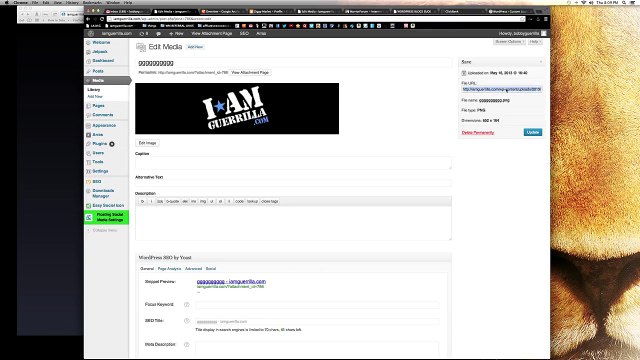
Task: Collapse the Save meta box arrow
Action: (541, 62)
